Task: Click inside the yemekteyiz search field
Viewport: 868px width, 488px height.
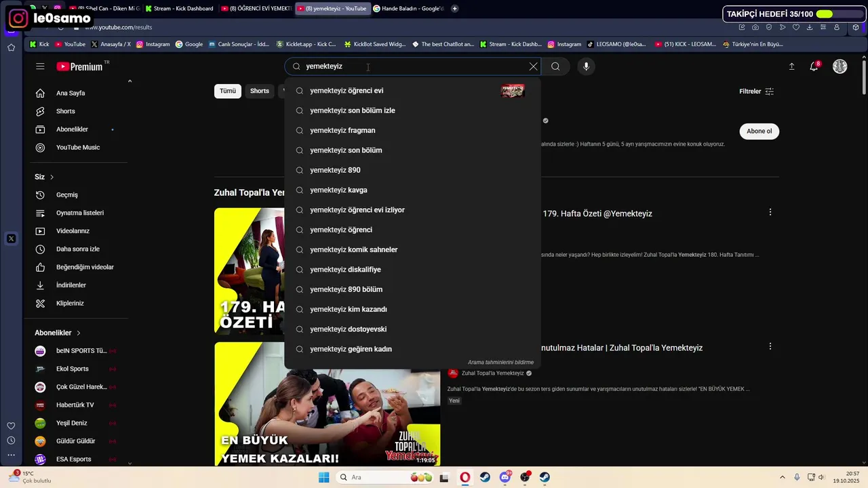Action: 412,66
